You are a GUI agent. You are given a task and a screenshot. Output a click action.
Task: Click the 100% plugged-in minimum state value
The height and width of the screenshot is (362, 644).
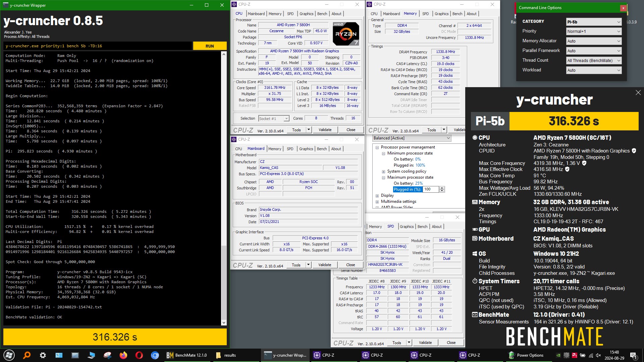(420, 165)
